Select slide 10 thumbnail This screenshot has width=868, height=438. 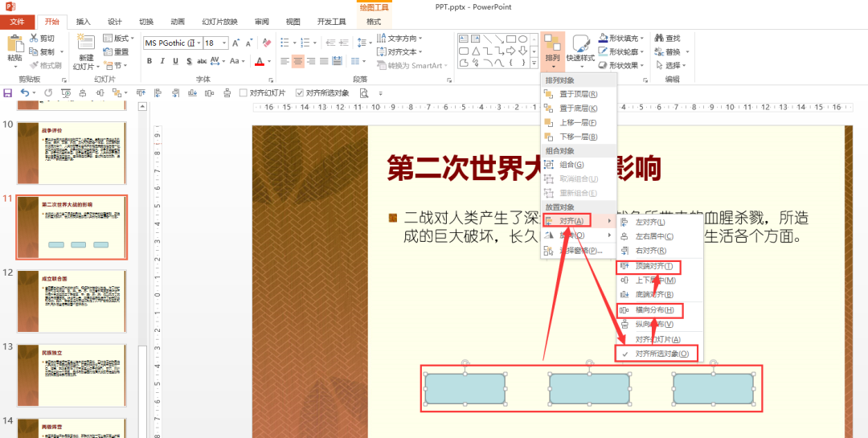click(72, 153)
